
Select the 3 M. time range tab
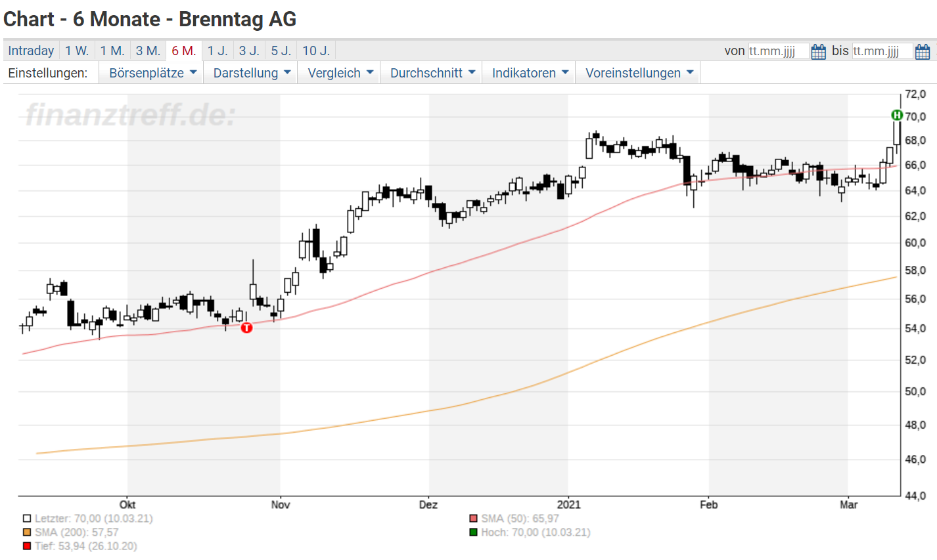tap(148, 51)
